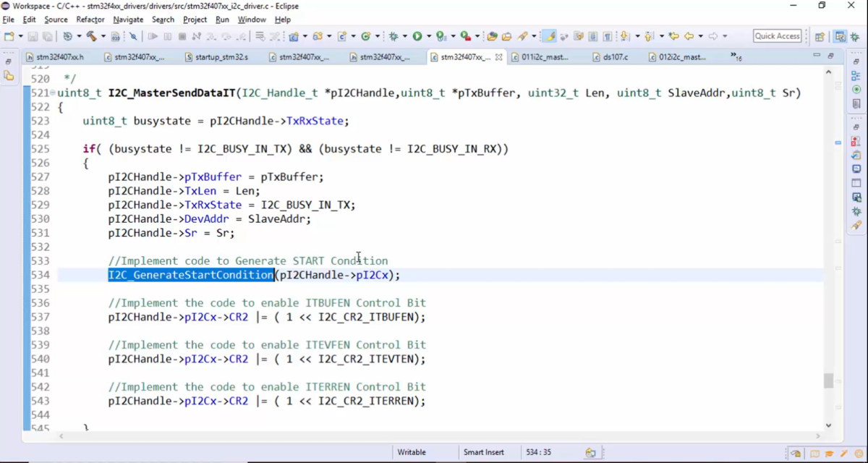The width and height of the screenshot is (868, 463).
Task: Click the Open Type icon
Action: [x=492, y=36]
